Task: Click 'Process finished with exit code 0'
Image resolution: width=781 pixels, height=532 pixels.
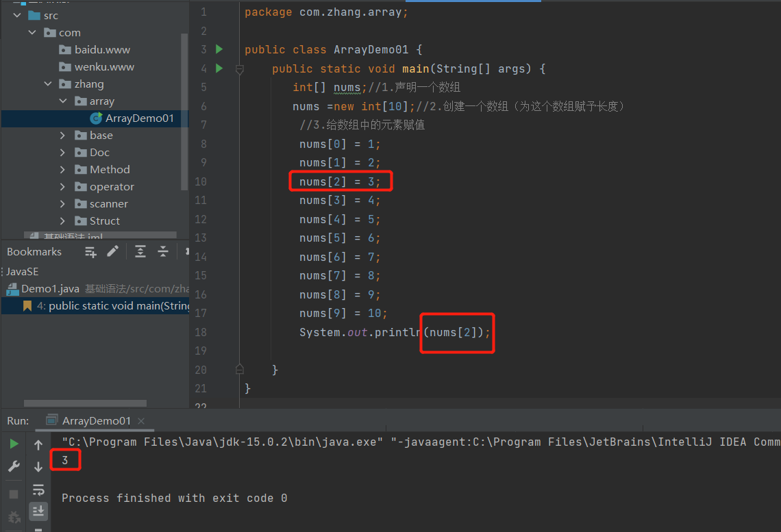Action: 174,498
